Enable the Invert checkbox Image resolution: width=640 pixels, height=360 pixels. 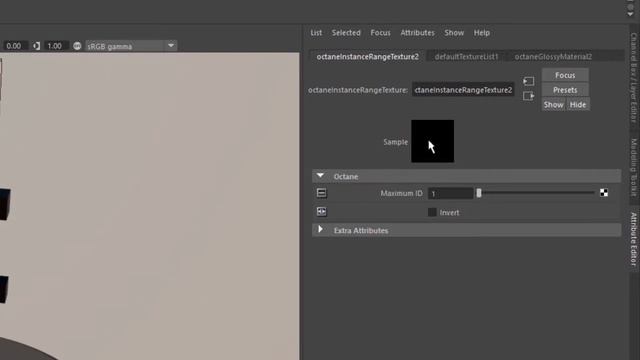pos(432,212)
